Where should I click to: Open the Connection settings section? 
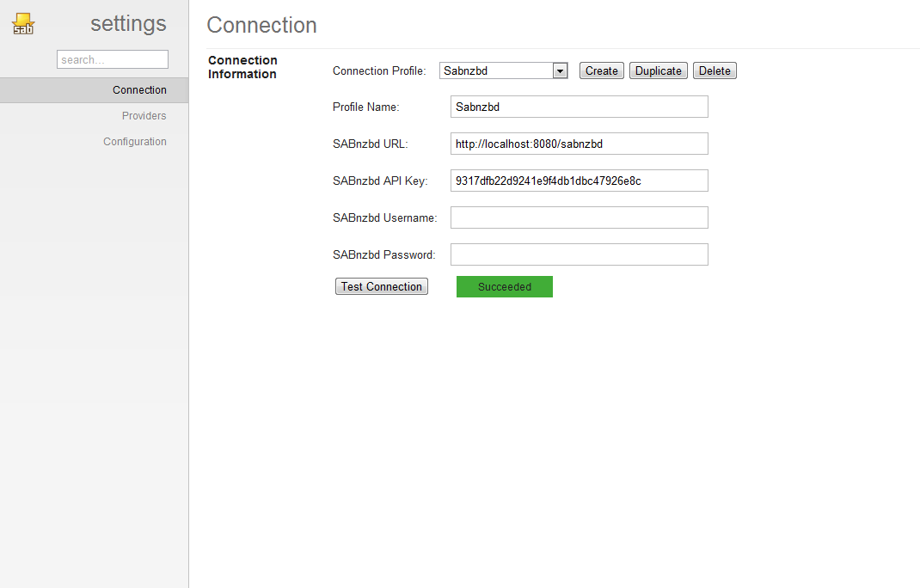(94, 90)
